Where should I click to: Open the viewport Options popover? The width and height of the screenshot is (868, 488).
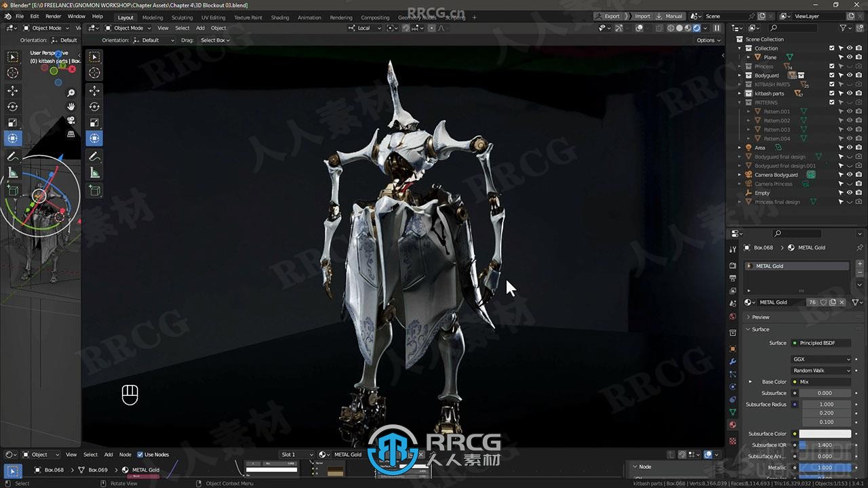coord(708,40)
